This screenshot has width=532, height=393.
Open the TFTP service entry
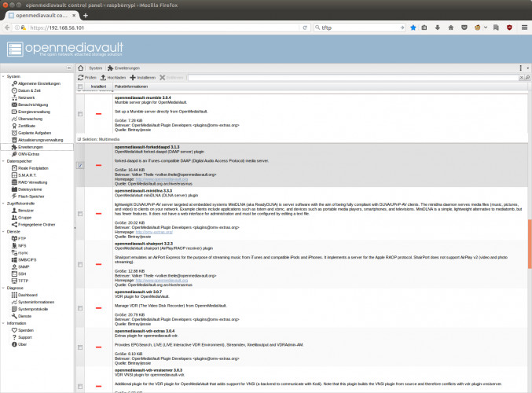[23, 281]
